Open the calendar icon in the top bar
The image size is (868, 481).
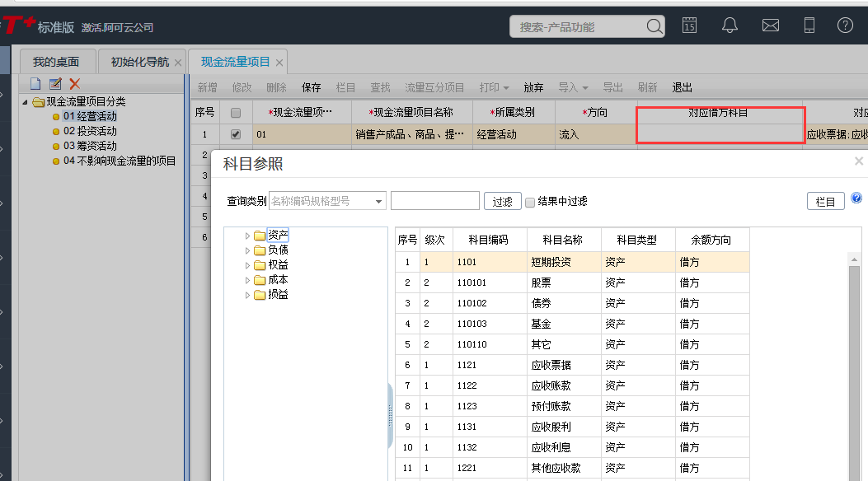pyautogui.click(x=689, y=25)
